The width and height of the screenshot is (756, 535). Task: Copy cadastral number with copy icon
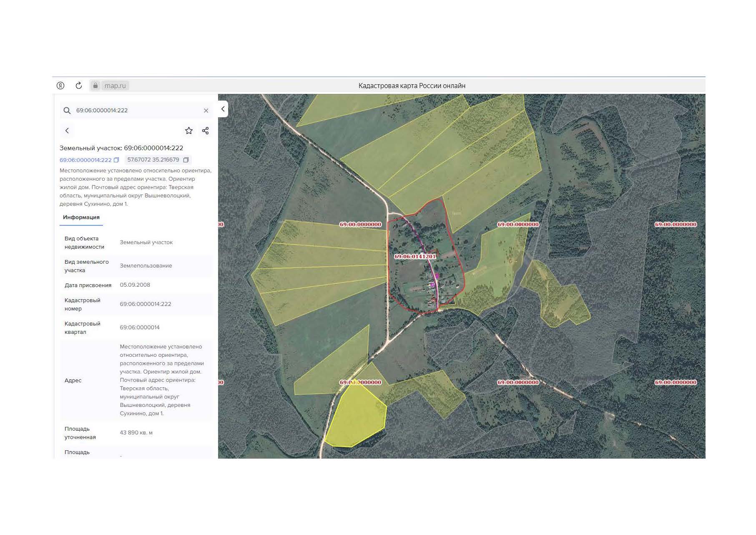click(x=116, y=160)
